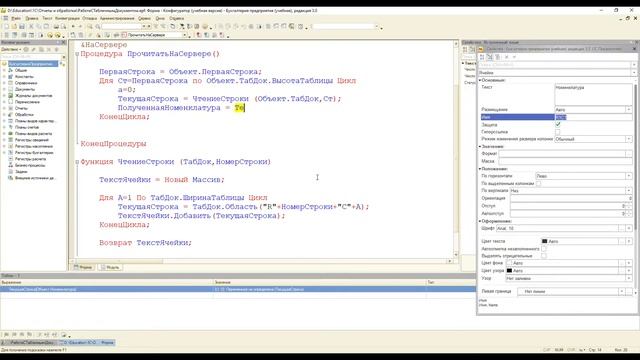The image size is (640, 360).
Task: Open the Действия menu in configuration panel
Action: tap(11, 49)
